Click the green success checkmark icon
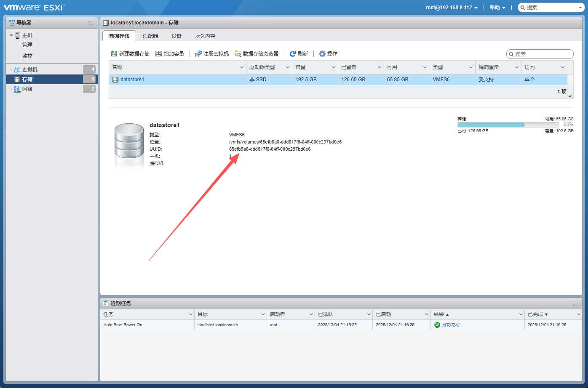The image size is (588, 388). 437,325
